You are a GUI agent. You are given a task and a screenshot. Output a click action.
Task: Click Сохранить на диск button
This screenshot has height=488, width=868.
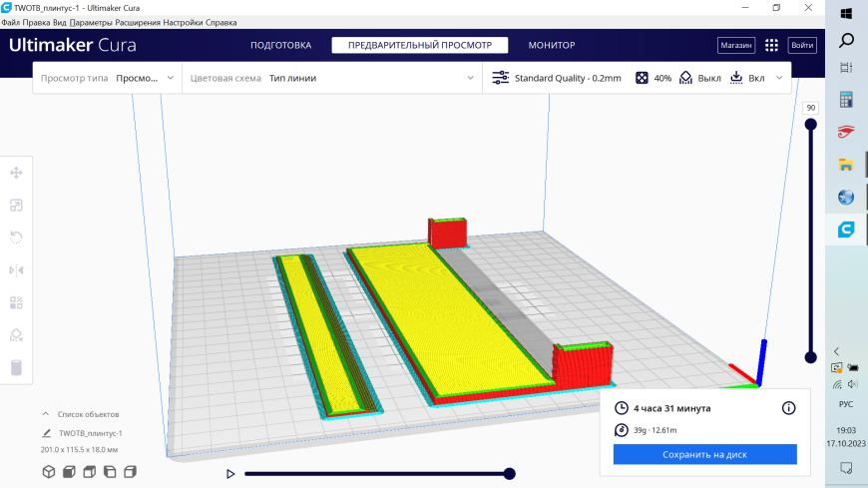click(704, 454)
